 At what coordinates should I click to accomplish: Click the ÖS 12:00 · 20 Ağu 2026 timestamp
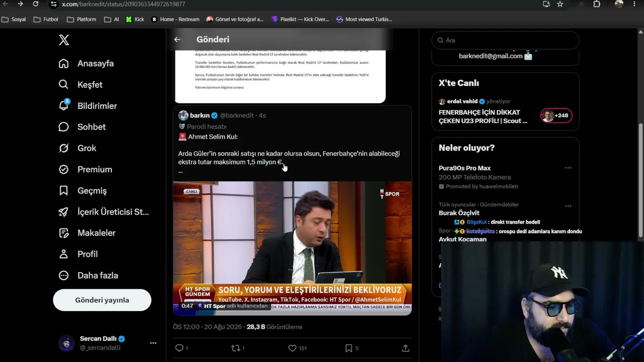pyautogui.click(x=207, y=327)
